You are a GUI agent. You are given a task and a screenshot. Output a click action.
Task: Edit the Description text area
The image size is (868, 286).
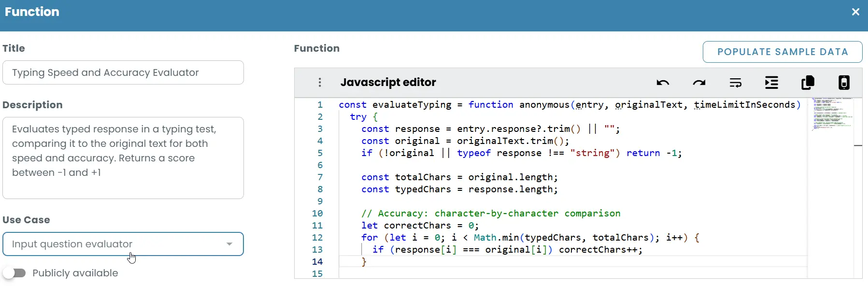[x=123, y=157]
